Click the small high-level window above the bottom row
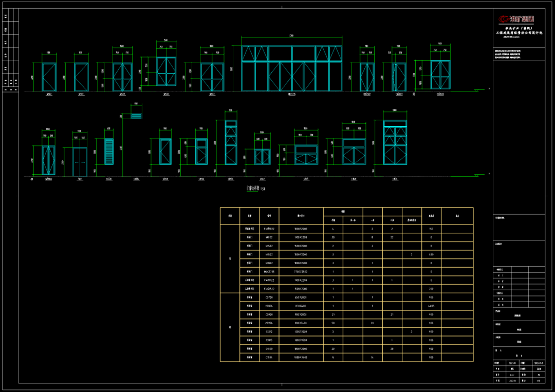555x392 pixels. click(x=136, y=116)
